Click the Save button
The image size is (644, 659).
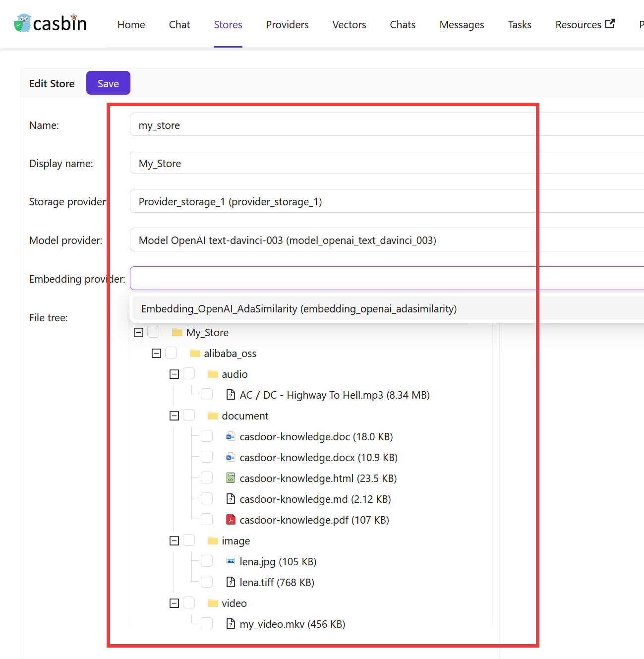pos(108,83)
